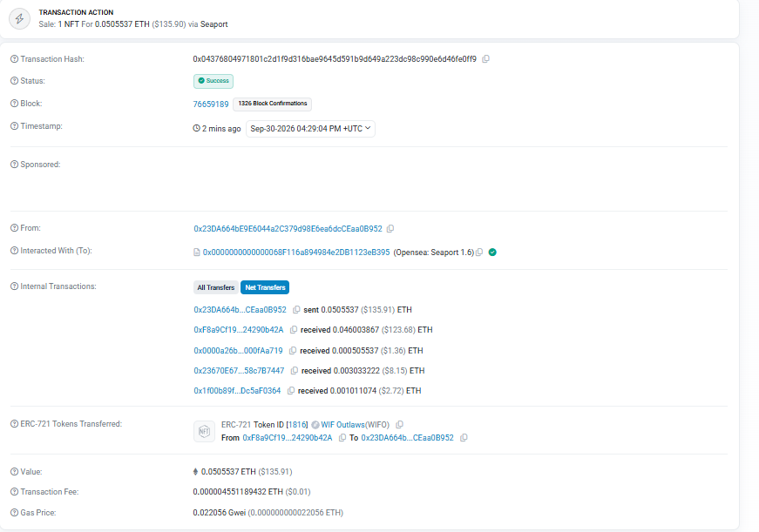
Task: Open From address 0x23DA664bE9E6044a2C379...
Action: point(288,229)
